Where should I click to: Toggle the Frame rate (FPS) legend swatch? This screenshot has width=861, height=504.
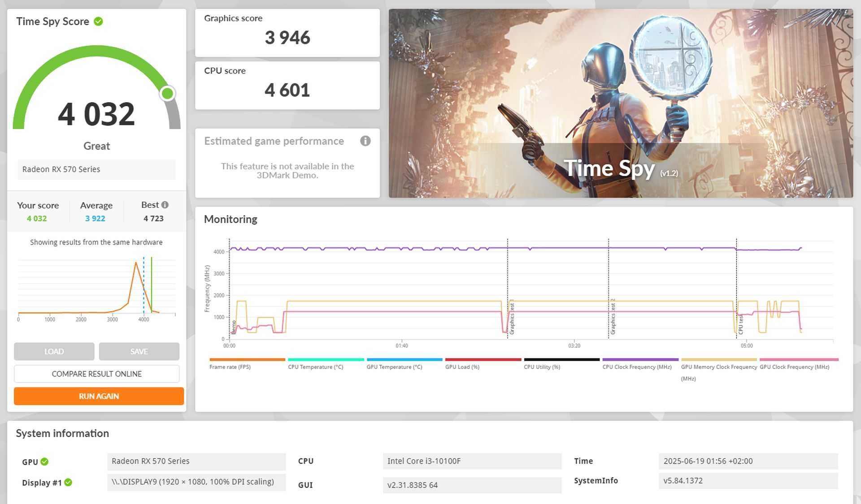point(247,359)
